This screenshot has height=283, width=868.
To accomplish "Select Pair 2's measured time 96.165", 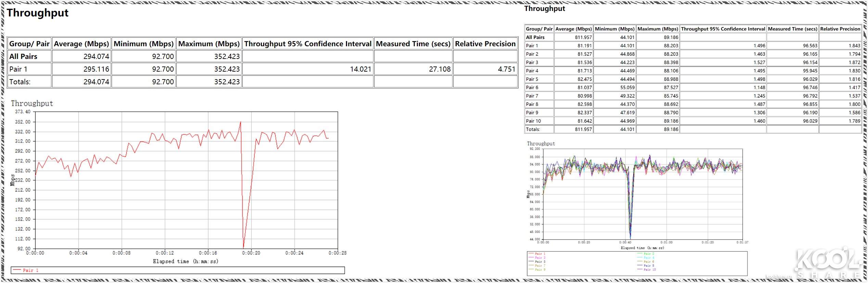I will click(x=810, y=54).
